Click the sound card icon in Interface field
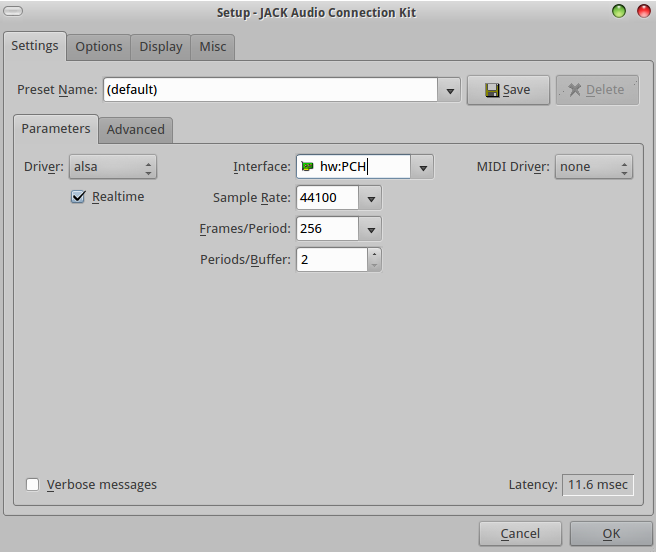Screen dimensions: 656x552 click(x=308, y=167)
